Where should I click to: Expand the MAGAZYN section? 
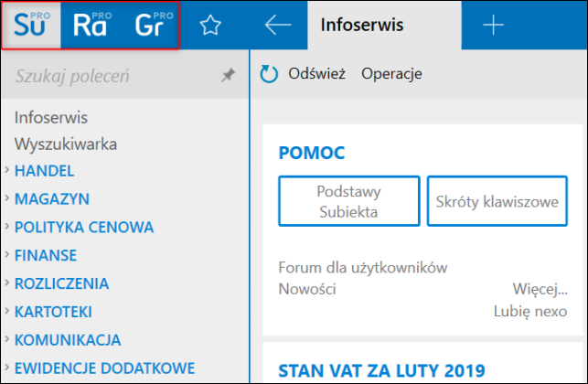(51, 198)
